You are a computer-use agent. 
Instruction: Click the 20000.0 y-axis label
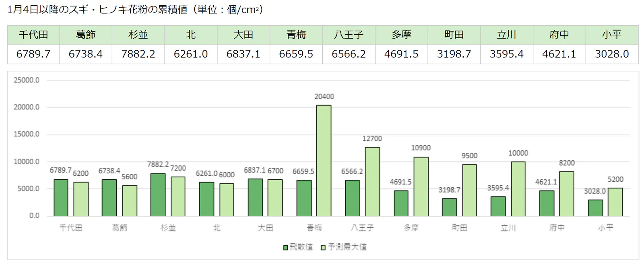[27, 107]
